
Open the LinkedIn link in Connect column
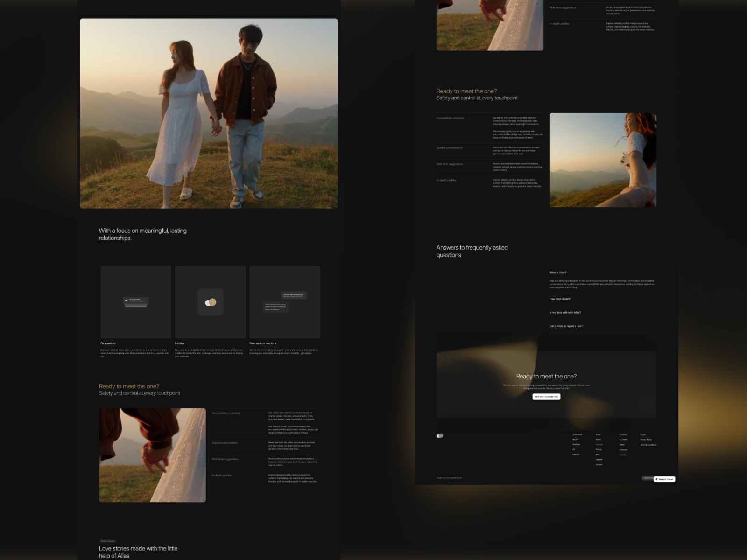(x=624, y=455)
